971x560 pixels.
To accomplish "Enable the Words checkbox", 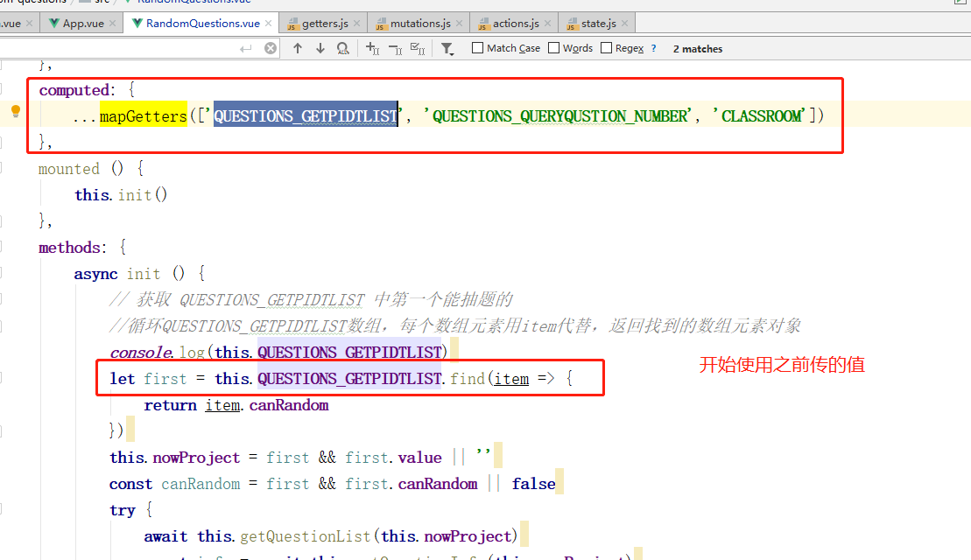I will [x=553, y=47].
